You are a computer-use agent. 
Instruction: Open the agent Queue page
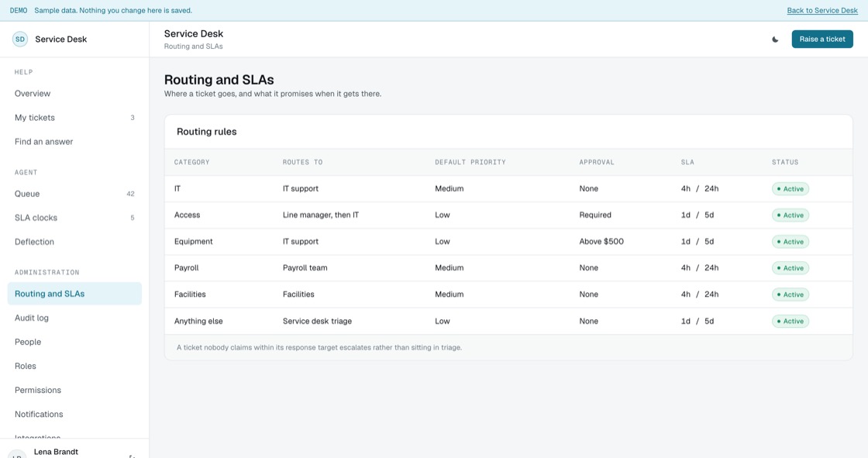coord(74,194)
